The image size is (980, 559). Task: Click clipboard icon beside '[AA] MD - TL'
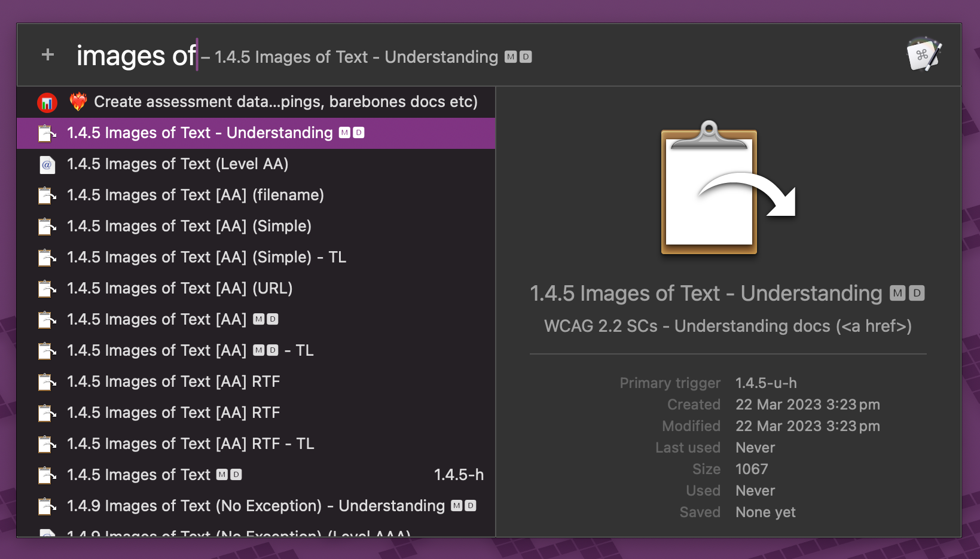[x=47, y=351]
